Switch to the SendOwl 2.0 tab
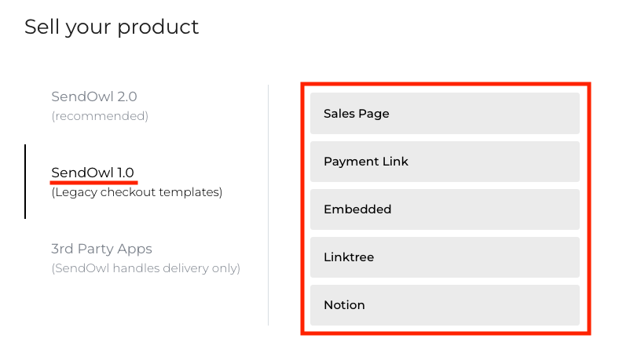Image resolution: width=619 pixels, height=364 pixels. coord(94,97)
